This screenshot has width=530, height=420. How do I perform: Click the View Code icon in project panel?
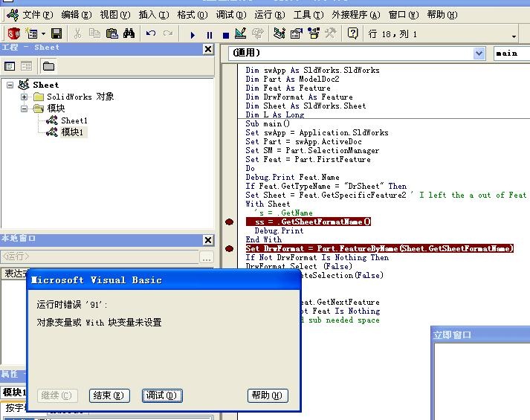pos(10,66)
